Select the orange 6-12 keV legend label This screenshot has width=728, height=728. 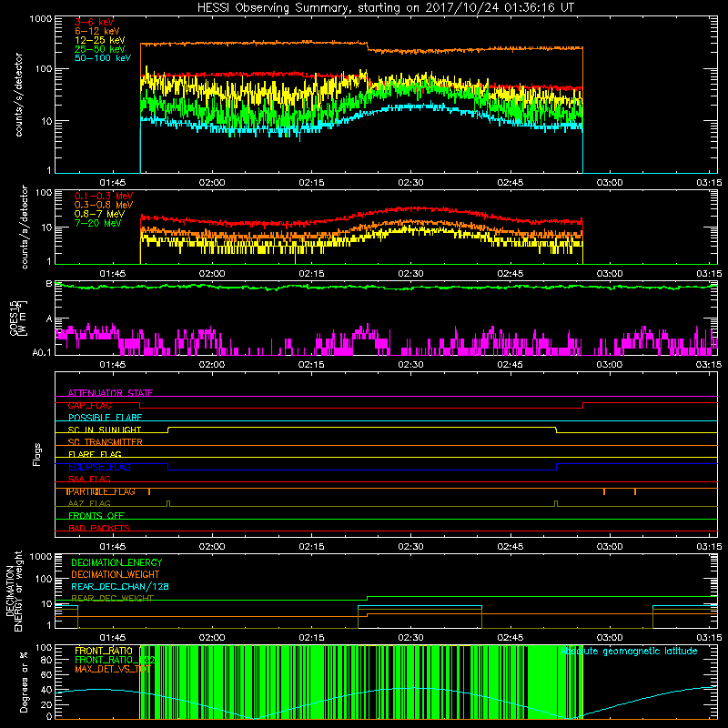[97, 31]
